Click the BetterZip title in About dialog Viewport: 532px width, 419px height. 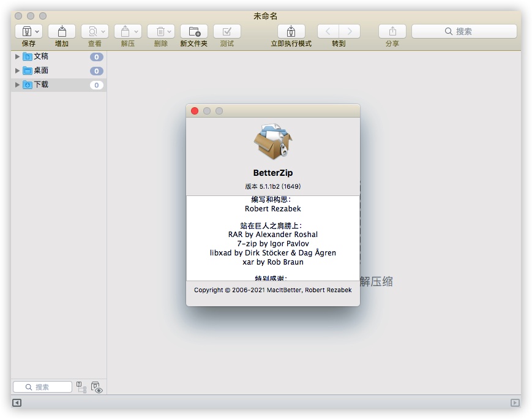[273, 173]
